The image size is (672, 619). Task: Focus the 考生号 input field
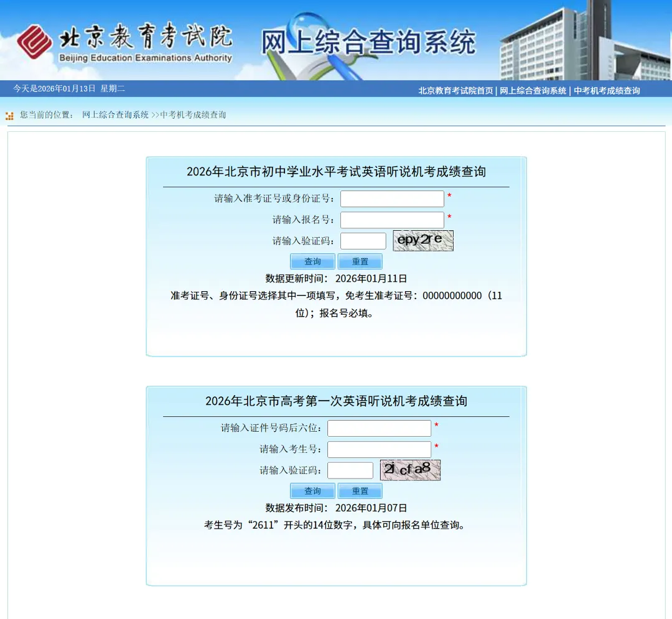(x=380, y=449)
